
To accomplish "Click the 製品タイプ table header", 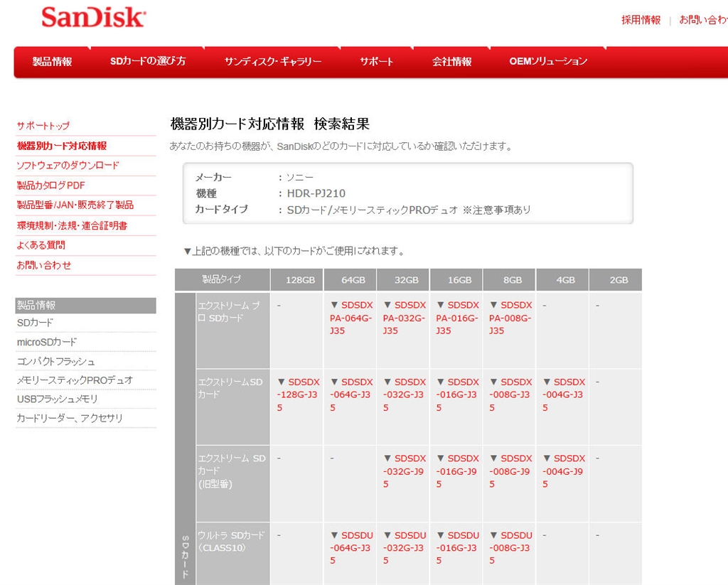I will pos(223,279).
